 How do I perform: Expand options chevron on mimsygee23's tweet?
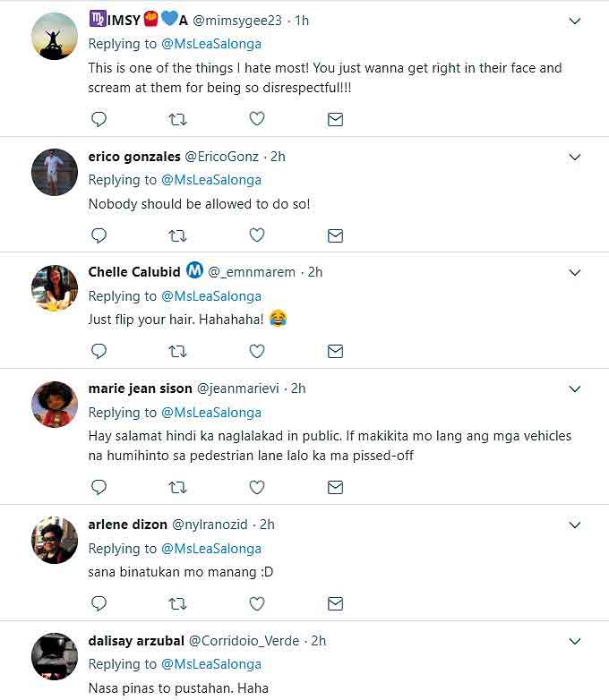(x=576, y=21)
